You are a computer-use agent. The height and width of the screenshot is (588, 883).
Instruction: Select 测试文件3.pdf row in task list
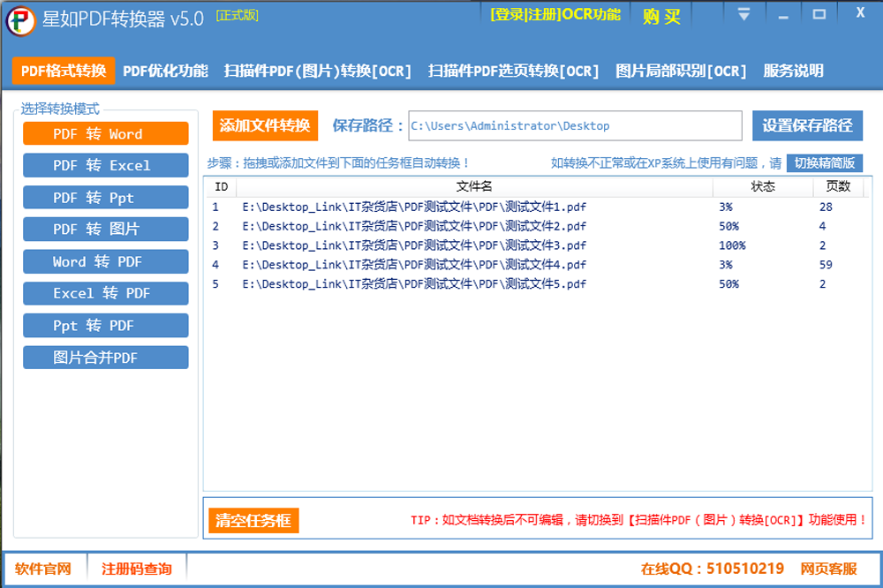point(414,245)
